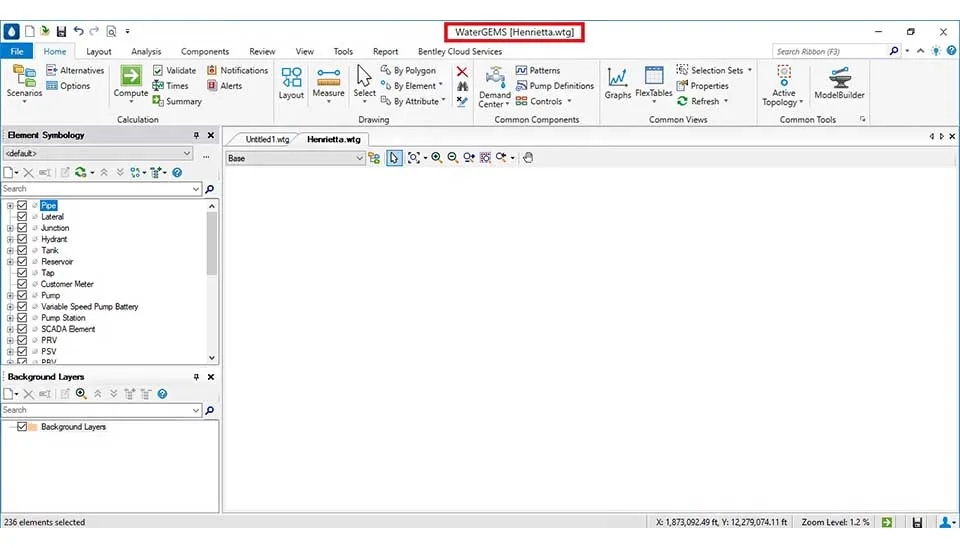Click the Zoom Extents icon

coord(413,157)
